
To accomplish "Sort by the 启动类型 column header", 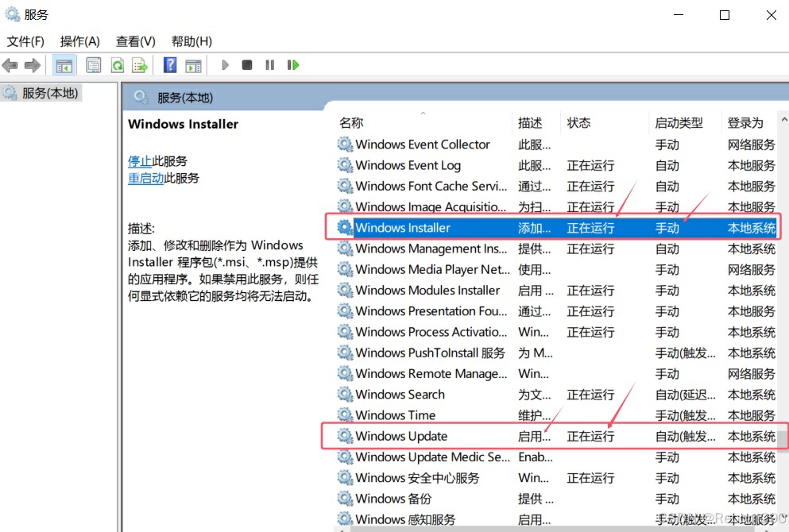I will (679, 123).
